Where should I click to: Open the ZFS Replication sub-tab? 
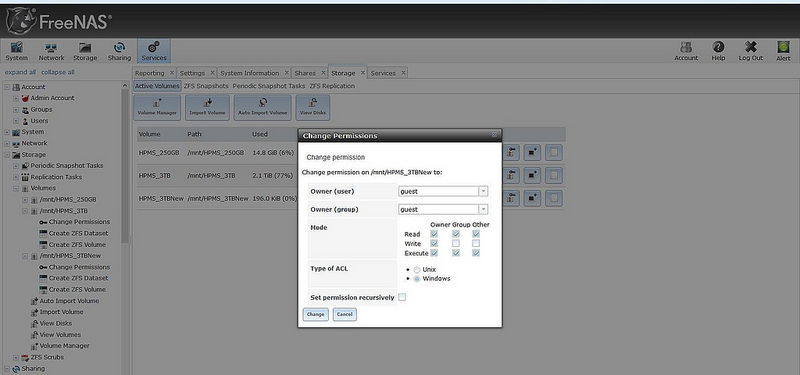point(332,86)
